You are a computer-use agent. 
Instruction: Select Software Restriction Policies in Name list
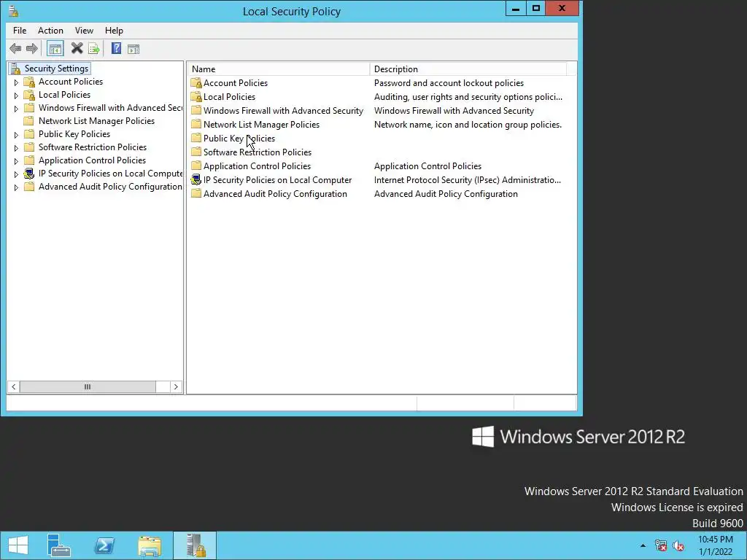[x=258, y=152]
